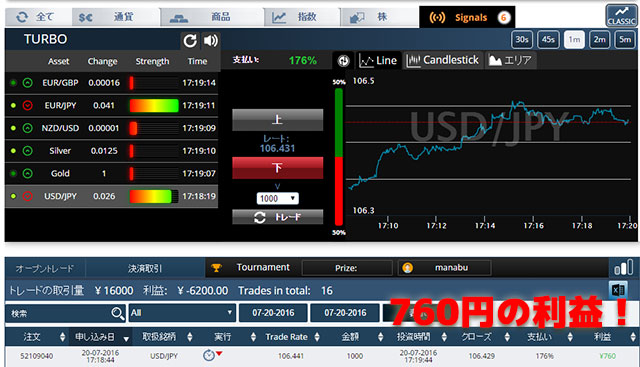Click the Excel export icon
Viewport: 640px width, 367px height.
pos(618,290)
